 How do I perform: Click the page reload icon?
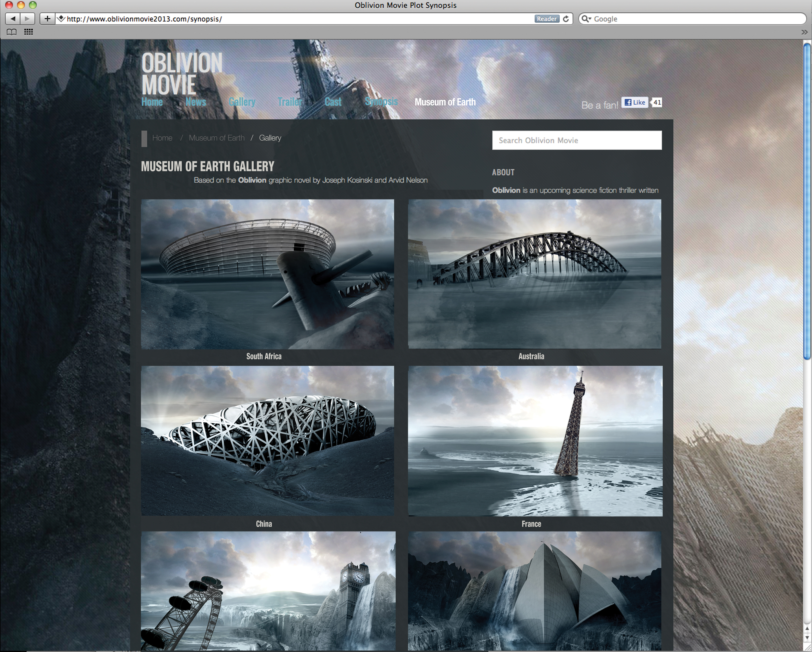point(566,19)
